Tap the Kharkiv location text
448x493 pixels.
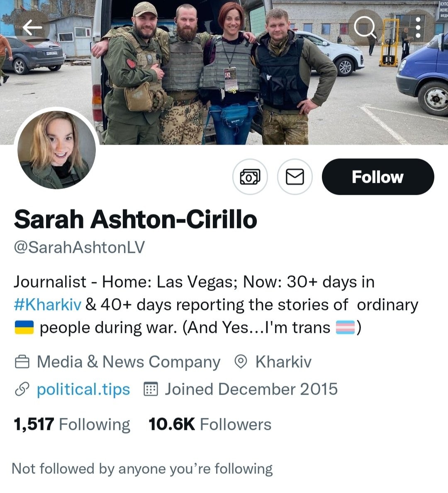(283, 362)
